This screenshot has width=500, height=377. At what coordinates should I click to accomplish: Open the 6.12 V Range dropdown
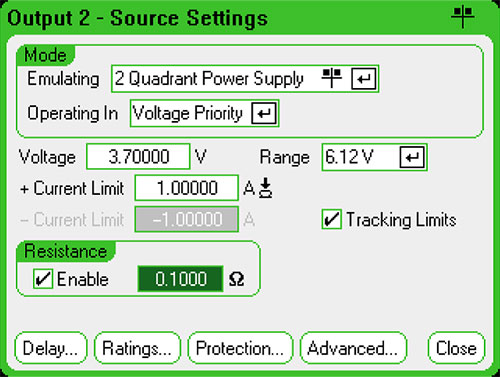tap(374, 157)
